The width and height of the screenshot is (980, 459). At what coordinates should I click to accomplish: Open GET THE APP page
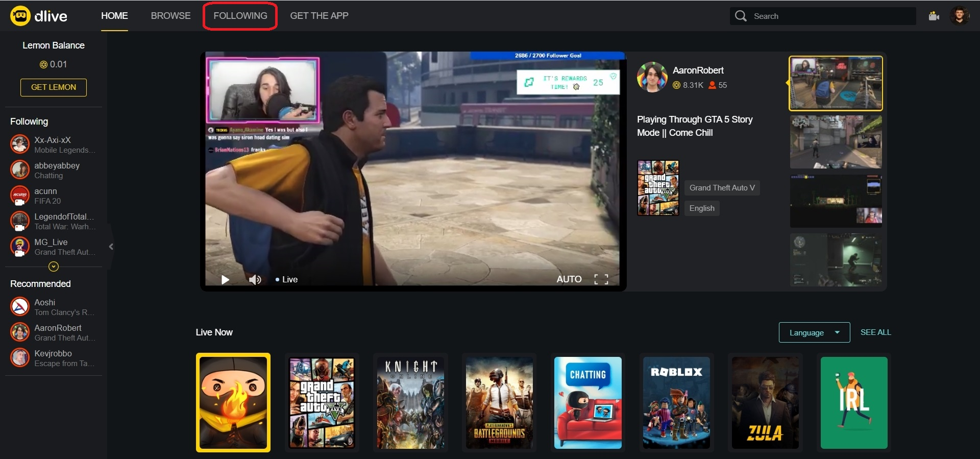click(319, 16)
